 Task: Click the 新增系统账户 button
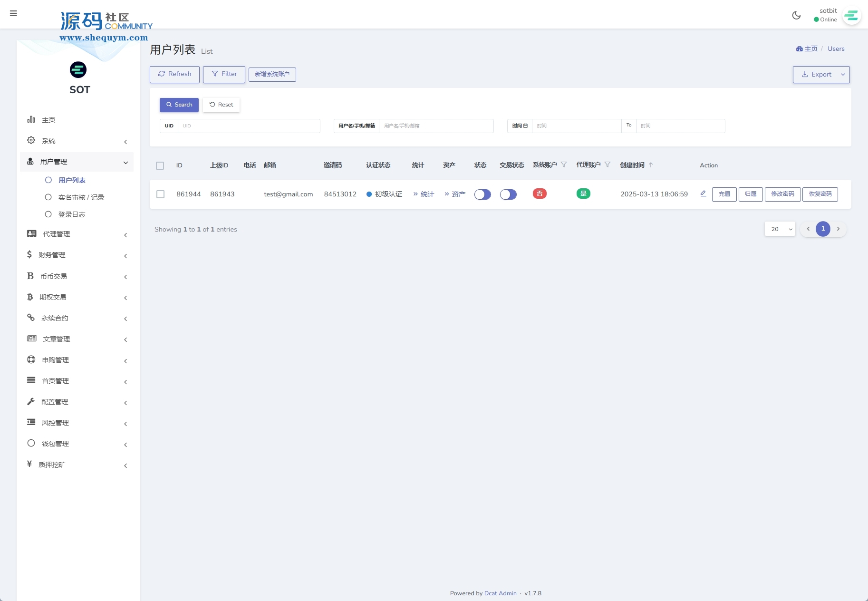[272, 74]
